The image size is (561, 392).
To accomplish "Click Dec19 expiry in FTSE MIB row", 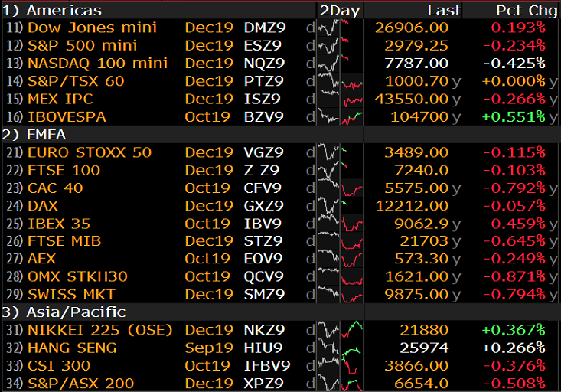I will click(x=209, y=241).
